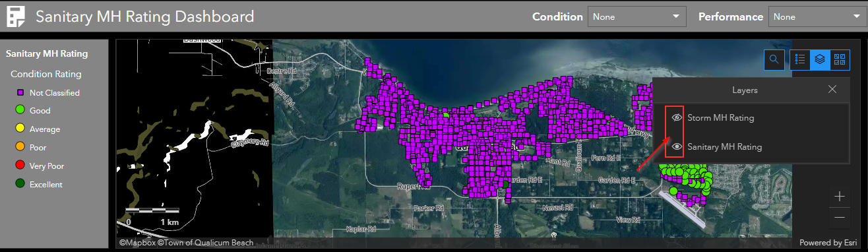Screen dimensions: 868x252
Task: Hide the Sanitary MH Rating layer
Action: click(677, 146)
